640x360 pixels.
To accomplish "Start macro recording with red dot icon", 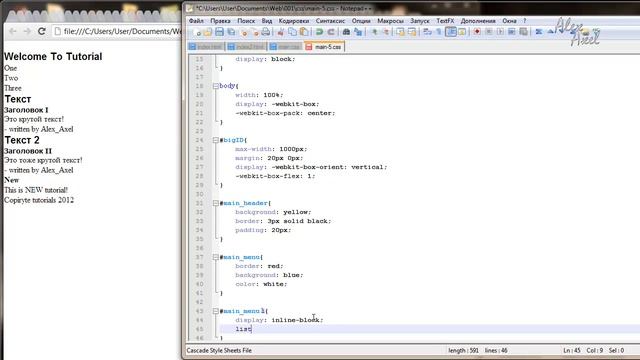I will pos(477,32).
